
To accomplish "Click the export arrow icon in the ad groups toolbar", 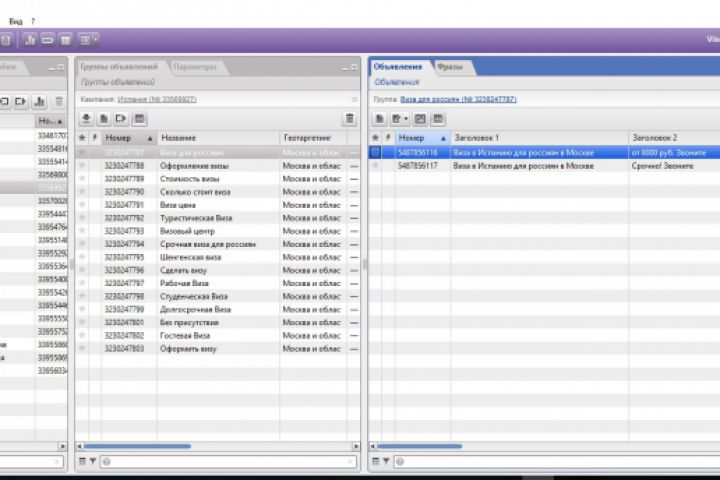I will (121, 119).
